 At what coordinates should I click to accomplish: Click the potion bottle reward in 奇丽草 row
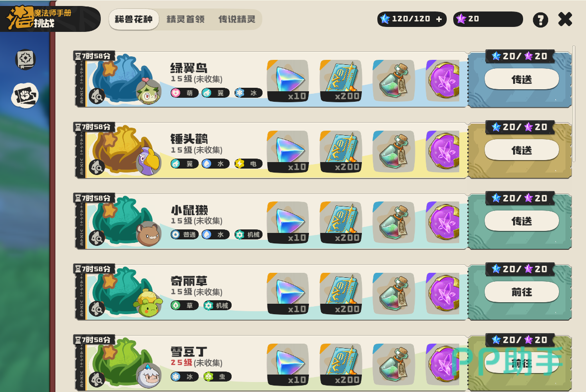[393, 293]
